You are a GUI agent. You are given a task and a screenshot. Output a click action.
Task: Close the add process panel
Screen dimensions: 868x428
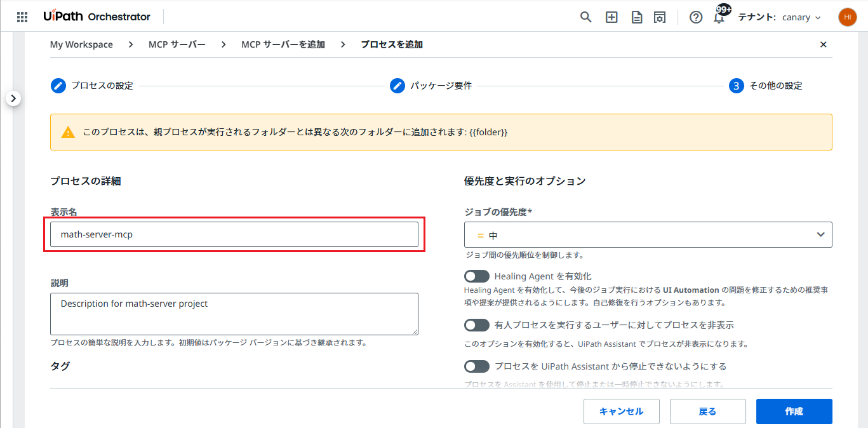click(x=824, y=44)
